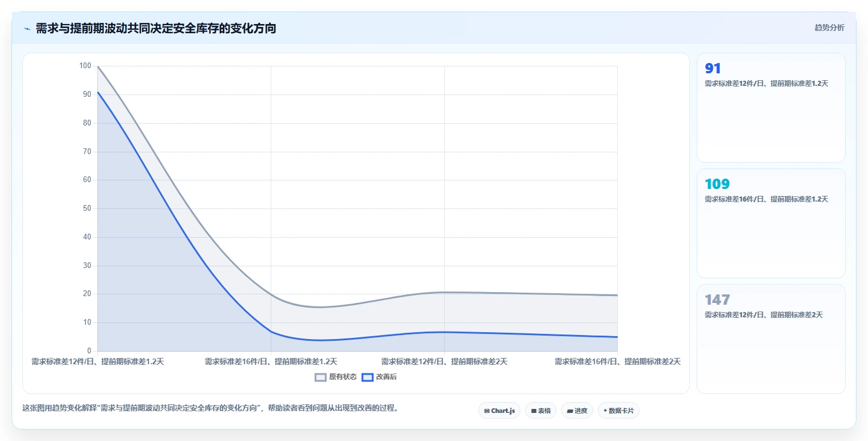
Task: Click the 进度 tag
Action: pos(577,411)
